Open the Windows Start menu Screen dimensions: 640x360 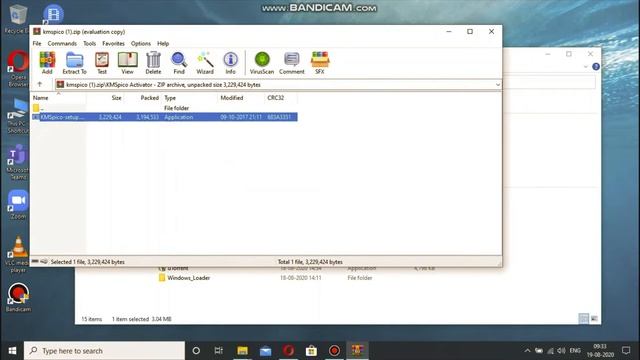pos(12,351)
